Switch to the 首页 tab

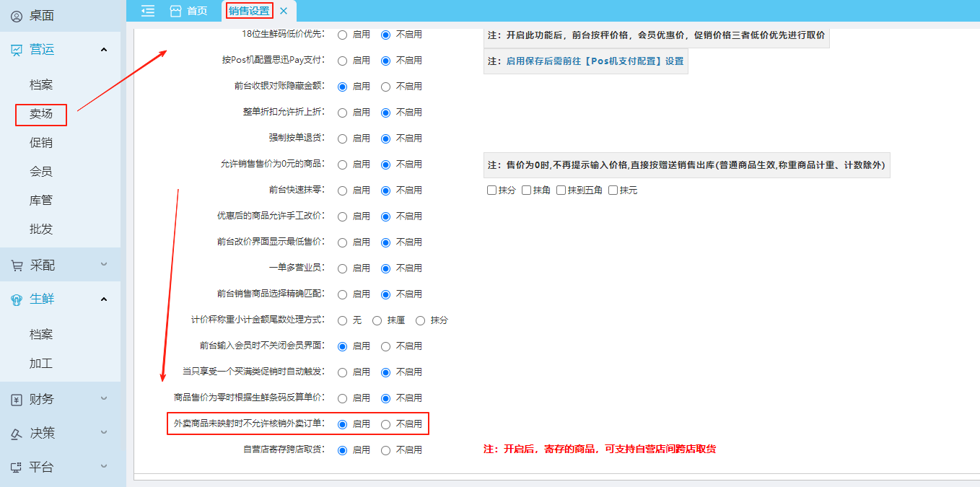click(189, 11)
